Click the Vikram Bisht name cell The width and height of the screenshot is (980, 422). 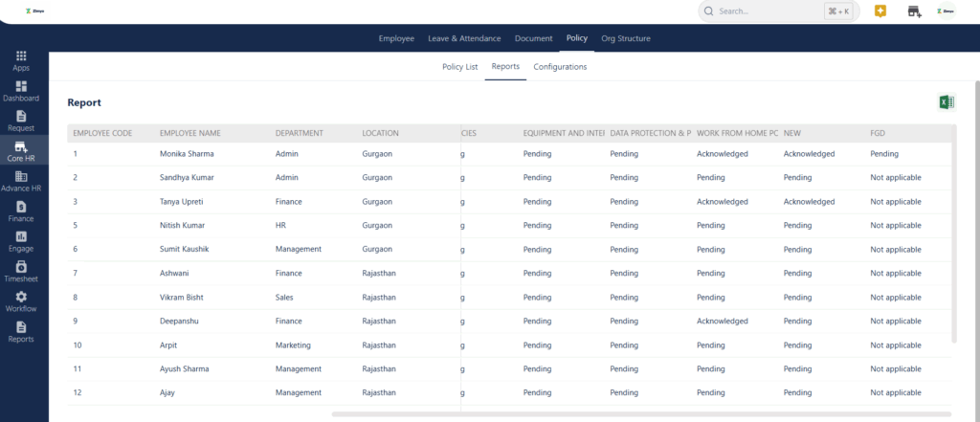pos(181,297)
